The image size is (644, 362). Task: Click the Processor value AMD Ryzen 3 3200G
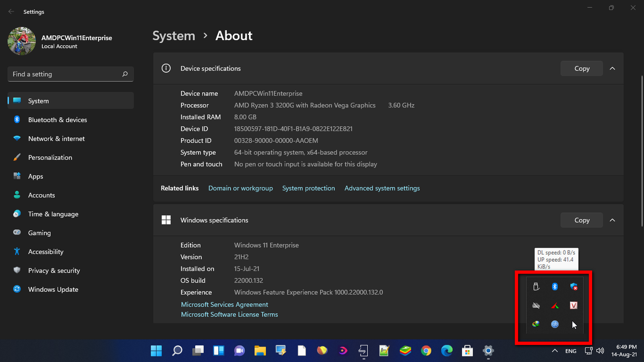[x=305, y=106]
